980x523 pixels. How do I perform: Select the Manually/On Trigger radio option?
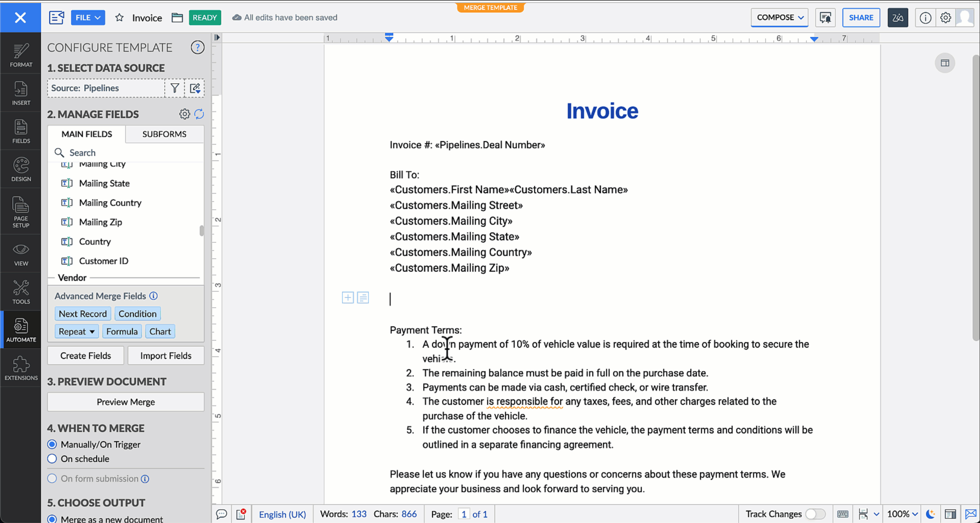(x=52, y=444)
